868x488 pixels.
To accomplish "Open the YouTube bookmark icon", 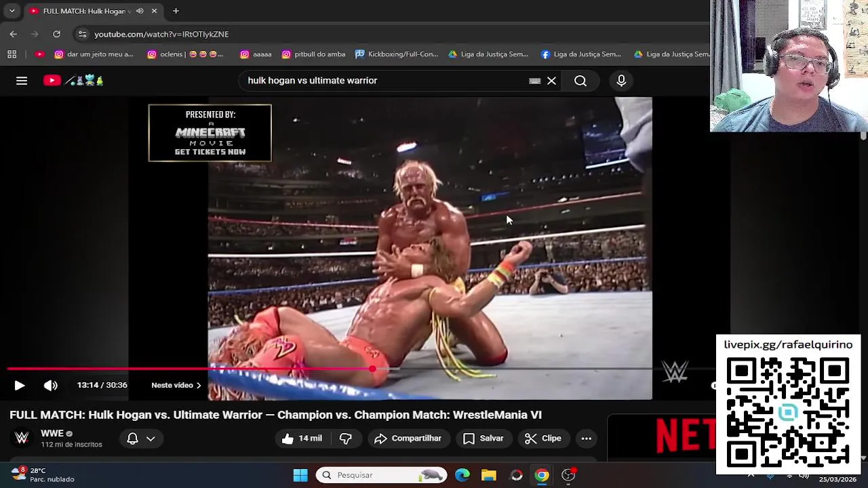I will click(39, 54).
